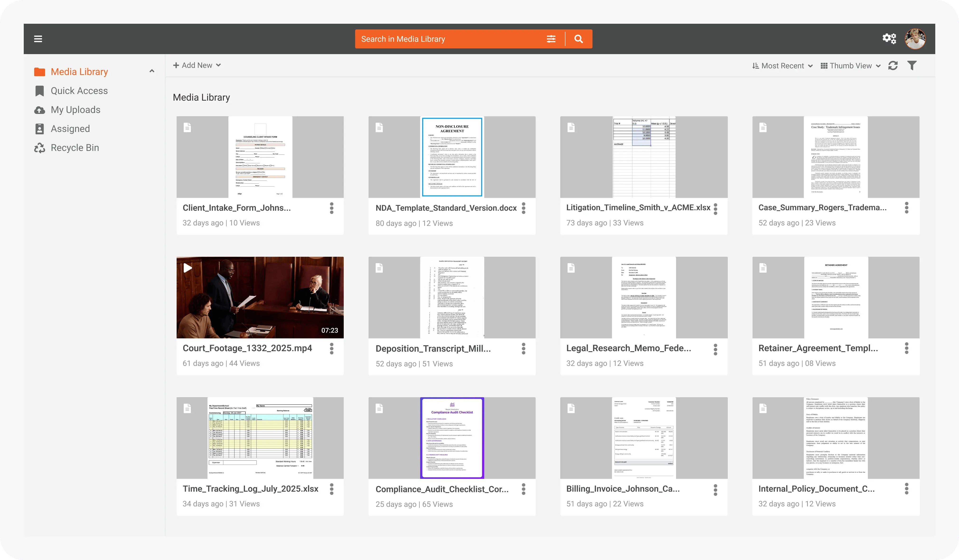The image size is (959, 560).
Task: Refresh the media library listing
Action: point(893,66)
